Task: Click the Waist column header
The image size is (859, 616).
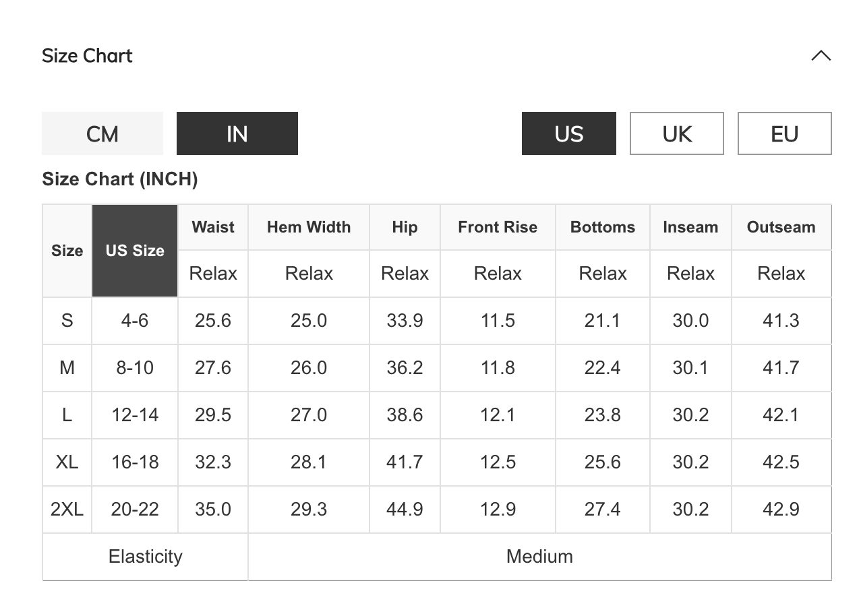Action: tap(213, 227)
